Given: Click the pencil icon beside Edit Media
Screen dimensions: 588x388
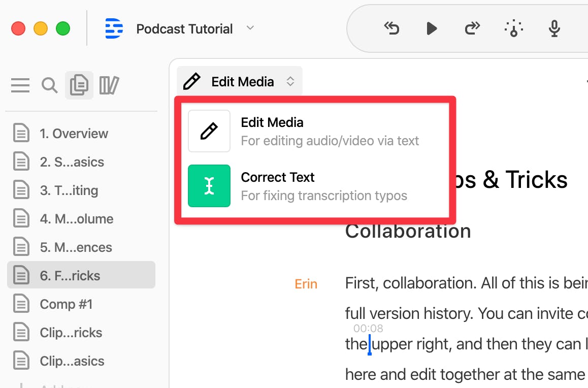Looking at the screenshot, I should point(209,131).
